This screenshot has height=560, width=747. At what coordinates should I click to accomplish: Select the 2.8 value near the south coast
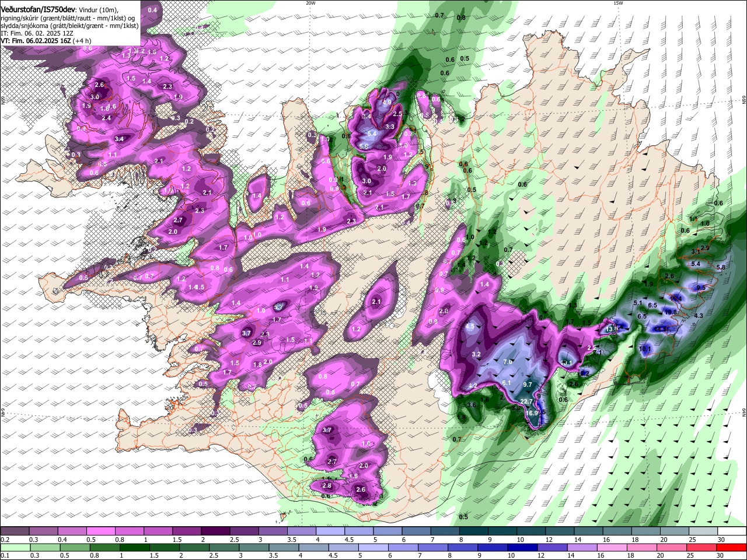(x=327, y=485)
